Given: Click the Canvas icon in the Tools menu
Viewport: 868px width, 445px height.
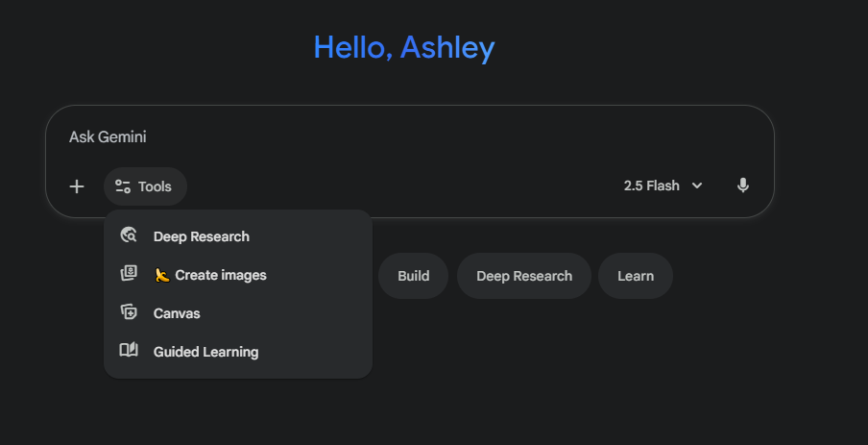Looking at the screenshot, I should coord(129,312).
